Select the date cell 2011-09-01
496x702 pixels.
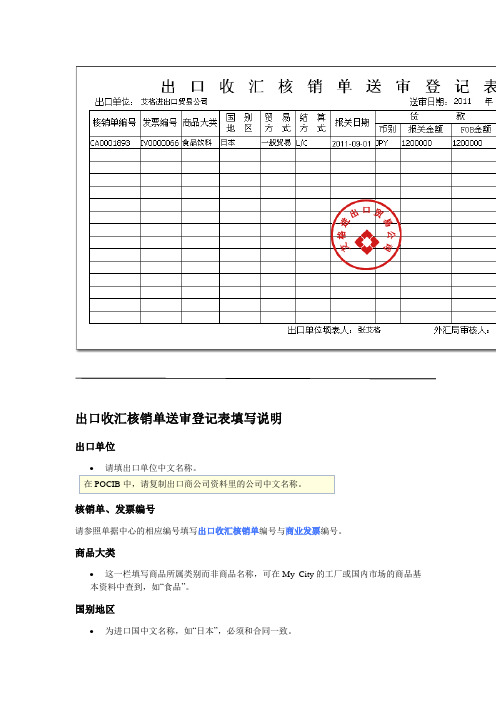pos(352,144)
